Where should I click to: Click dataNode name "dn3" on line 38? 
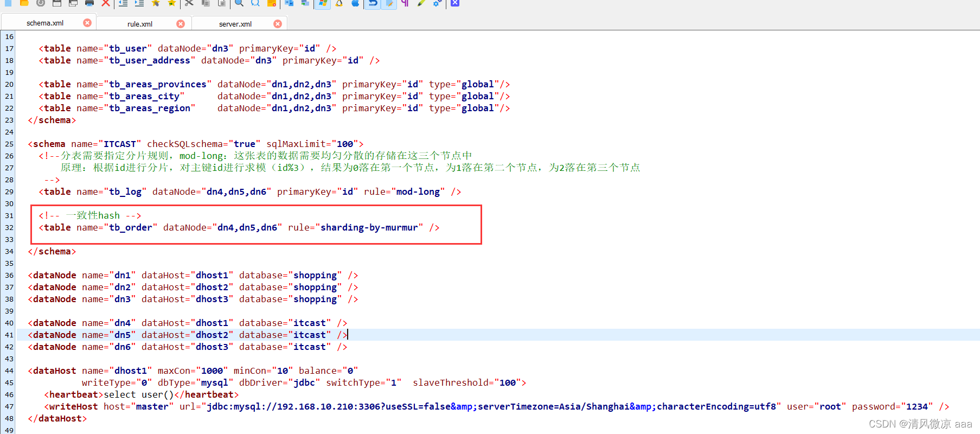coord(123,299)
